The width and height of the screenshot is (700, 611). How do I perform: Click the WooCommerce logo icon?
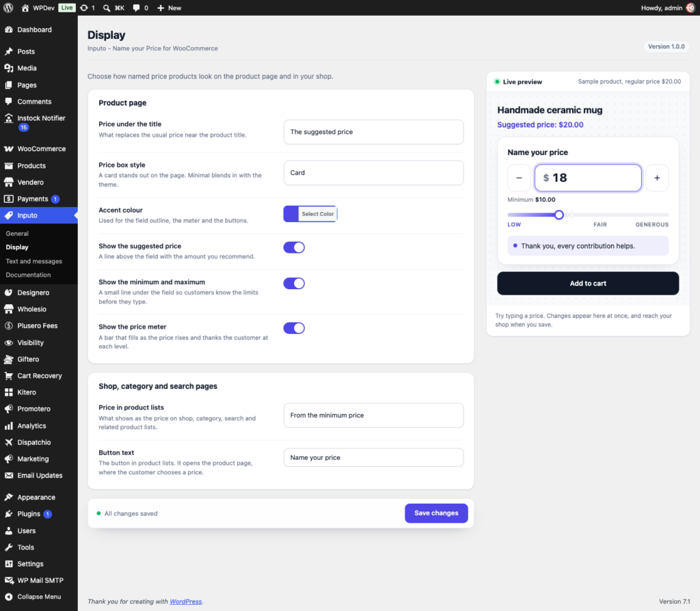[x=8, y=148]
